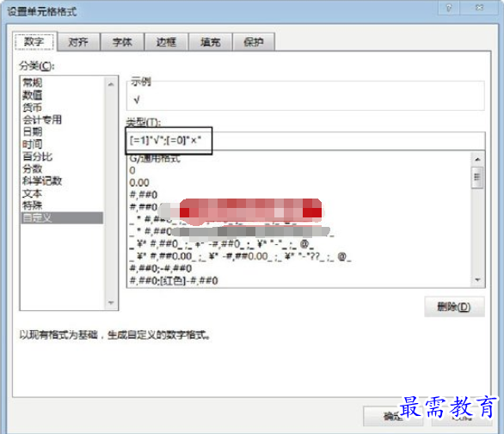The height and width of the screenshot is (434, 504).
Task: Switch to the 保护 tab
Action: (x=254, y=42)
